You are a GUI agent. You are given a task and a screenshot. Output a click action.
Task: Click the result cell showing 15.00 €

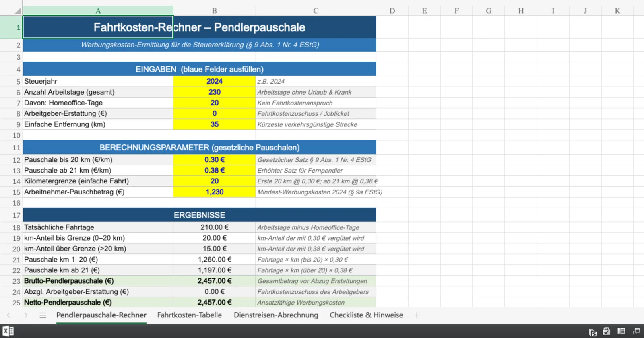(x=215, y=249)
